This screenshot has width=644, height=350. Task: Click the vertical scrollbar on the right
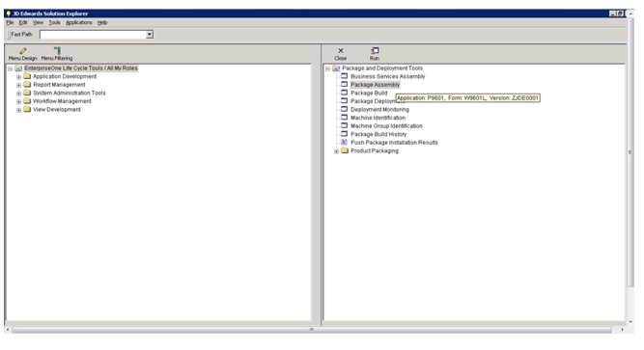(630, 151)
